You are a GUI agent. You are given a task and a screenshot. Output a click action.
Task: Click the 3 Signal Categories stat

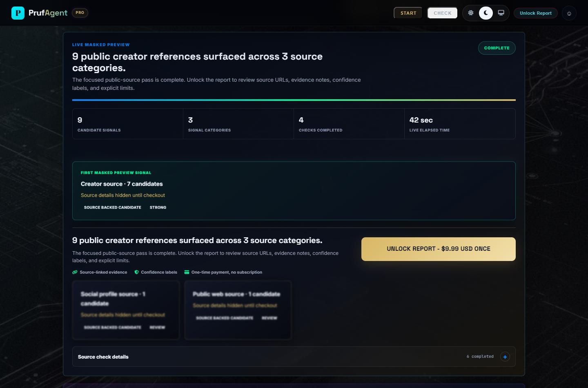coord(238,124)
